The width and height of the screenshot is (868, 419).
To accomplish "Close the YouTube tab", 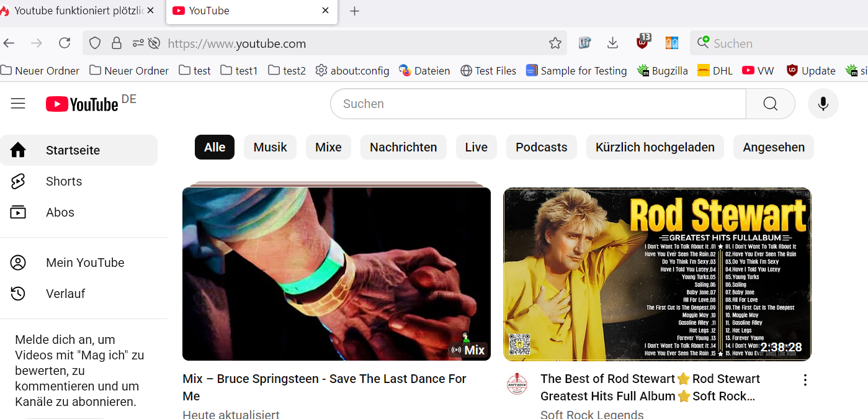I will pos(326,11).
